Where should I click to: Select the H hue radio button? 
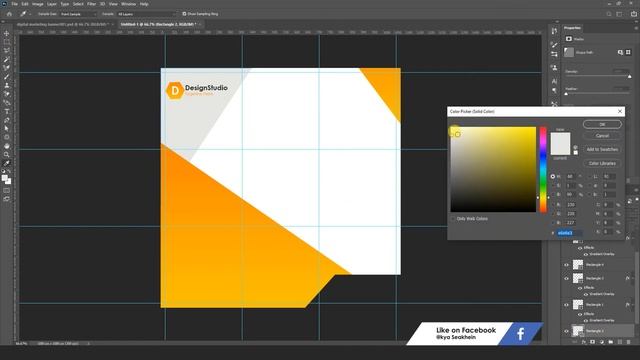553,176
